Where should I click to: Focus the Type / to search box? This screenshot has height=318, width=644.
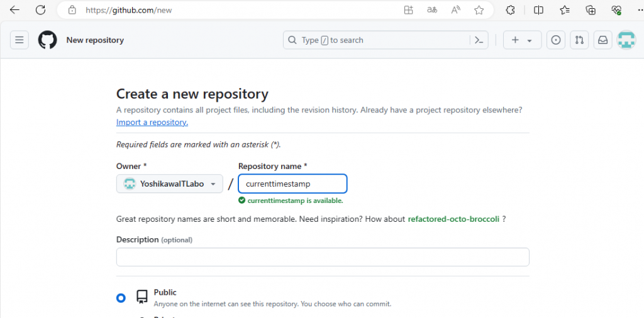[x=377, y=40]
